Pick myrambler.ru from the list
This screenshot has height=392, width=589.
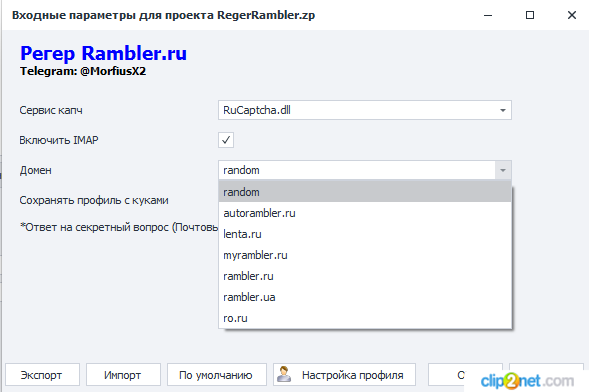(365, 255)
